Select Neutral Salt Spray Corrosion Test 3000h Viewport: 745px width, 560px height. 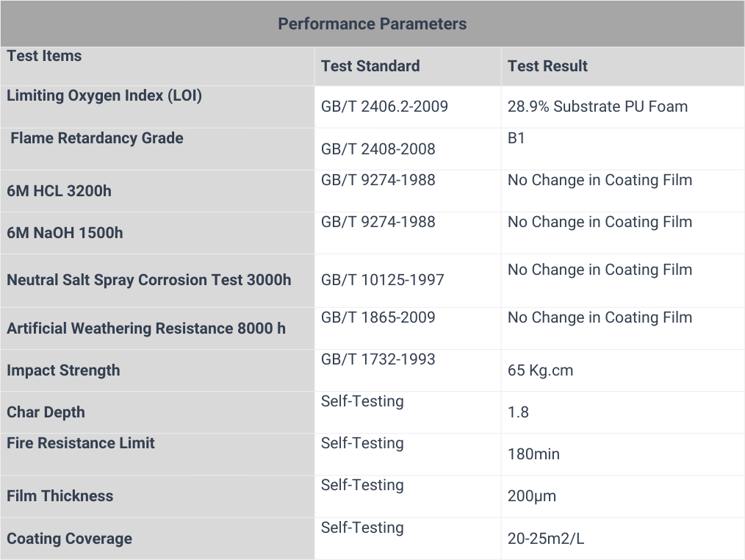(148, 280)
